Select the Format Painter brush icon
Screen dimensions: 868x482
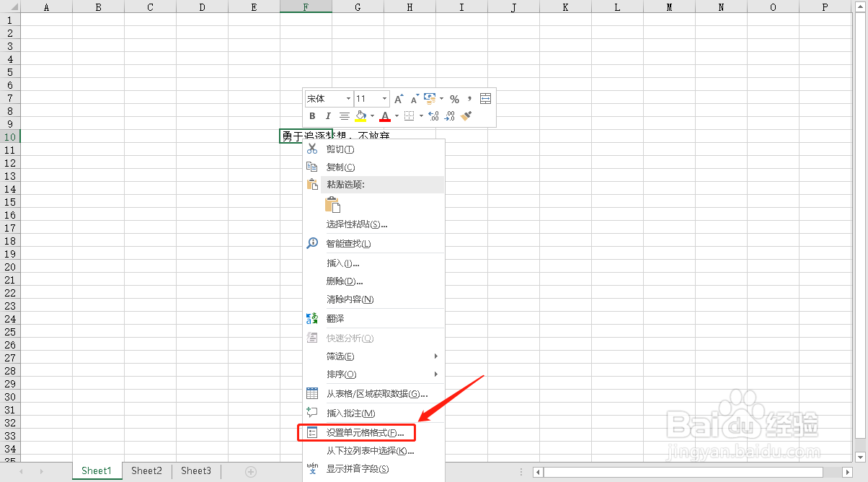(x=466, y=115)
